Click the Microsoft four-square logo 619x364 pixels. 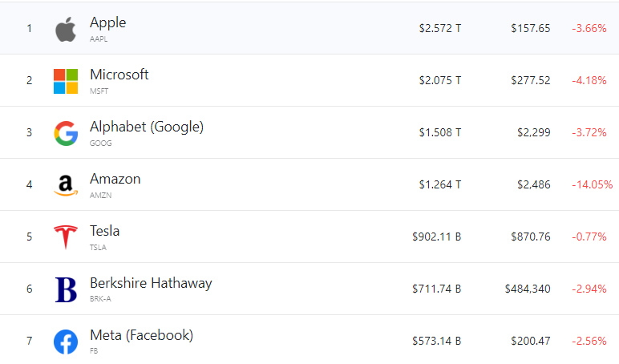click(x=66, y=81)
